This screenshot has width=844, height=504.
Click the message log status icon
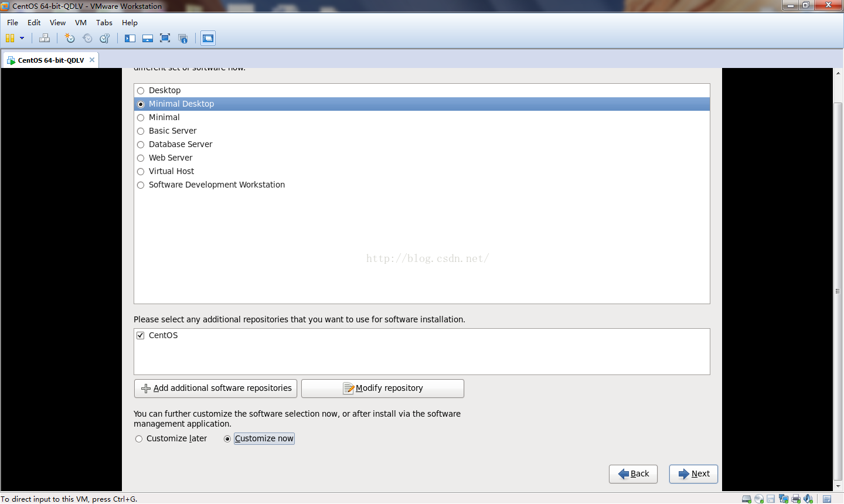click(827, 499)
